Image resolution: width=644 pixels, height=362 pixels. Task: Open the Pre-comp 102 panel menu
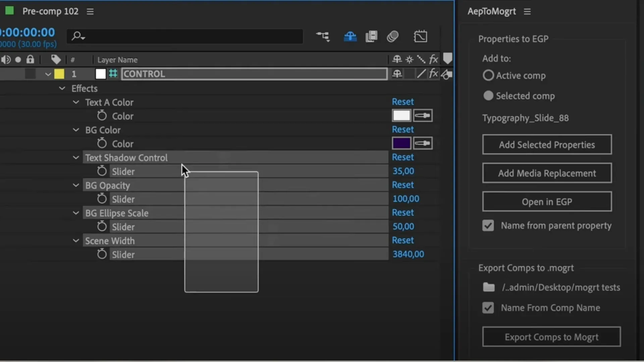coord(90,11)
